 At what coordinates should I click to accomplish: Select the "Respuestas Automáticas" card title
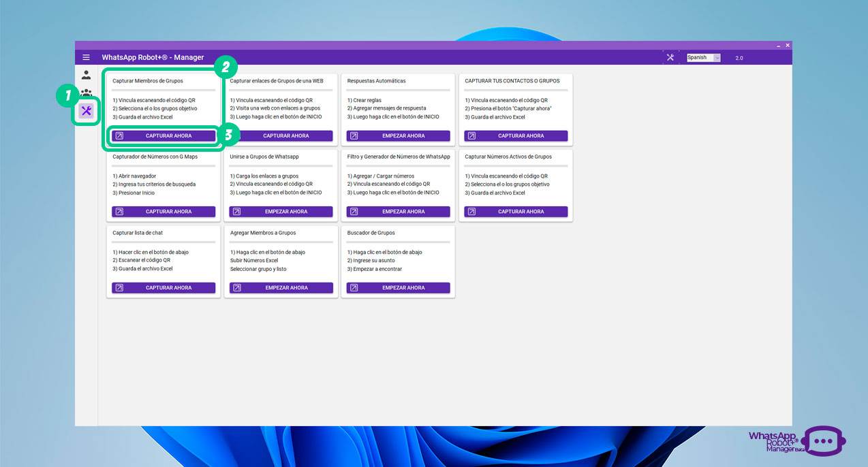pyautogui.click(x=376, y=81)
